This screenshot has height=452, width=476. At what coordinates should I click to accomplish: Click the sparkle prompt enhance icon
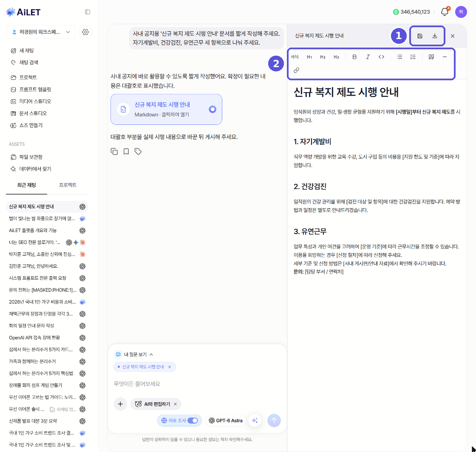click(255, 421)
